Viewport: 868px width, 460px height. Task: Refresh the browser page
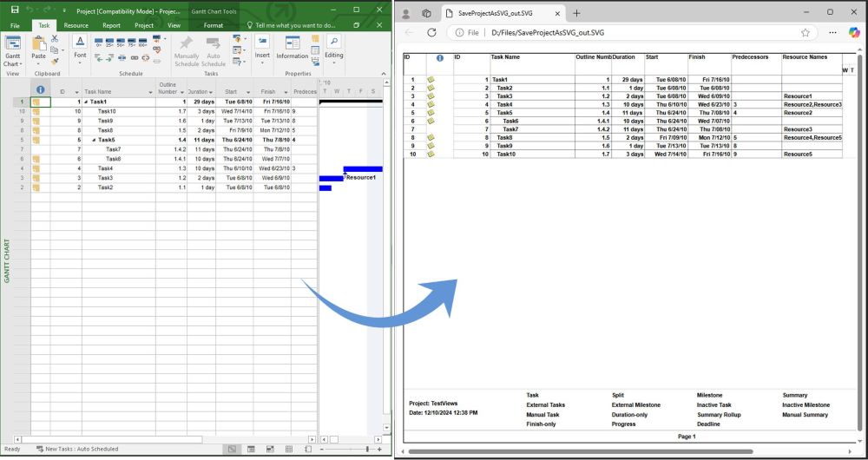click(x=431, y=32)
